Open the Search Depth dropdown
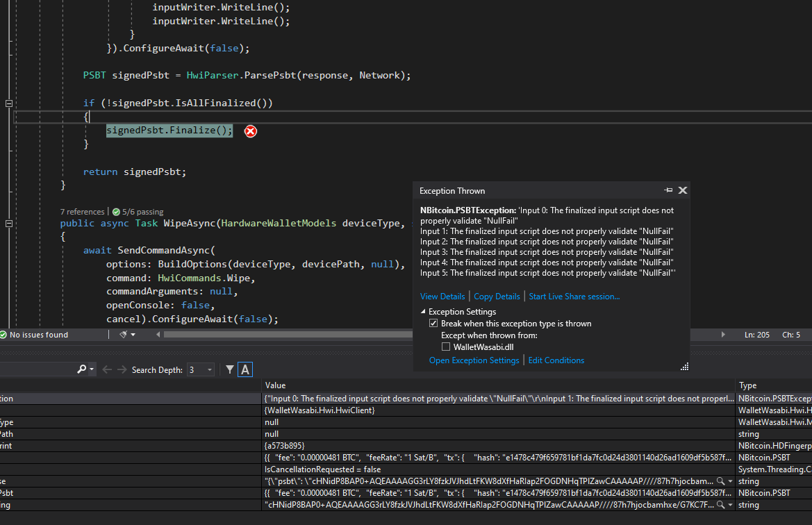Image resolution: width=812 pixels, height=525 pixels. (x=201, y=369)
